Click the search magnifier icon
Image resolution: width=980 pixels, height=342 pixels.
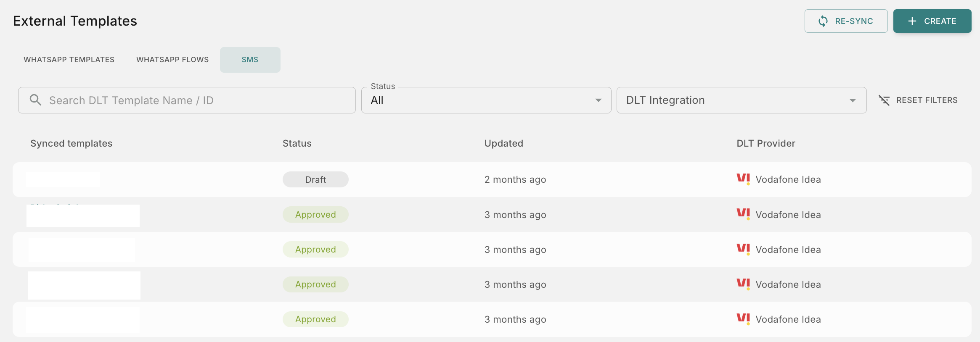pyautogui.click(x=35, y=100)
